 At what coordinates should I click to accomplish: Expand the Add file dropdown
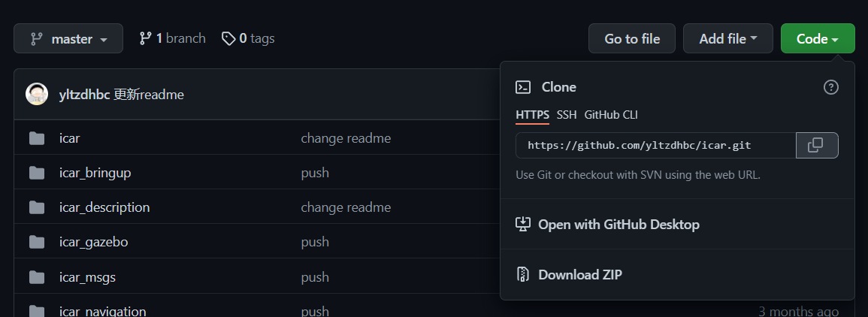click(728, 39)
